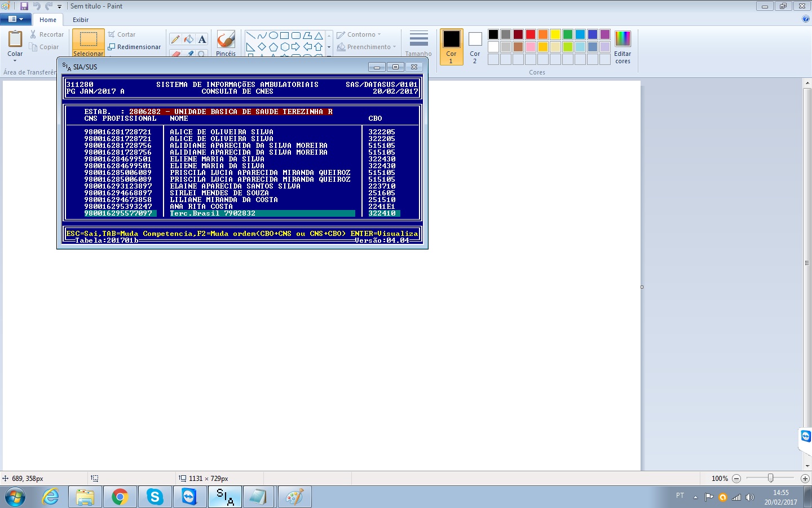Pick the diamond shape
The image size is (812, 508).
click(x=262, y=47)
